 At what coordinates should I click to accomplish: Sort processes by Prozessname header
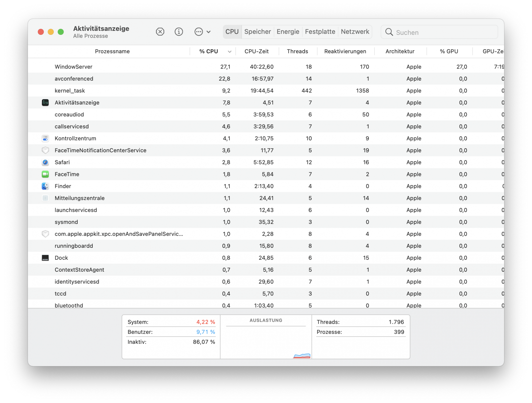point(112,51)
